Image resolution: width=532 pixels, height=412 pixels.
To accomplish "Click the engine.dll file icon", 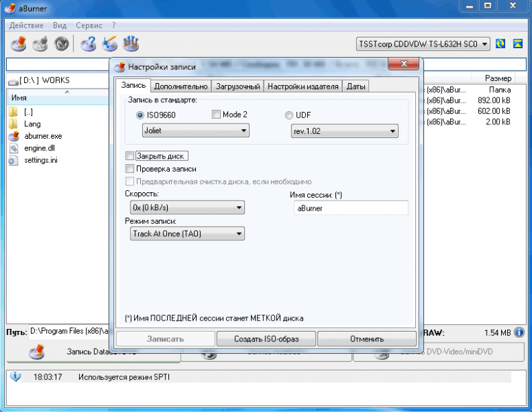I will click(14, 148).
